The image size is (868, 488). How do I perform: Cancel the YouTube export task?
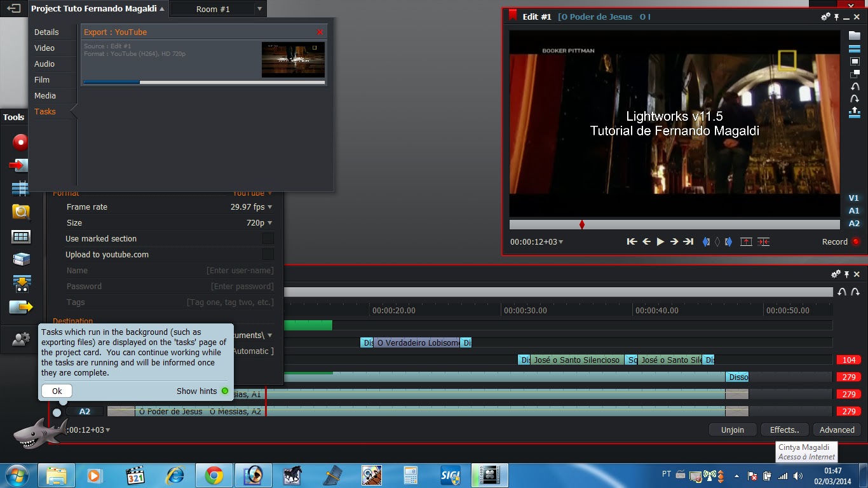coord(320,32)
